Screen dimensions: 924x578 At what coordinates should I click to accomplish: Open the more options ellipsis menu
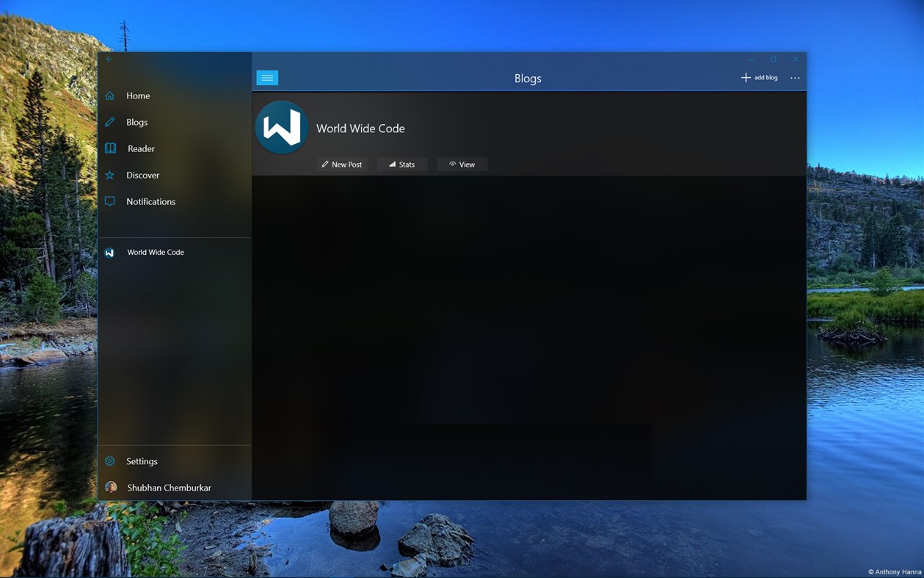click(x=795, y=77)
